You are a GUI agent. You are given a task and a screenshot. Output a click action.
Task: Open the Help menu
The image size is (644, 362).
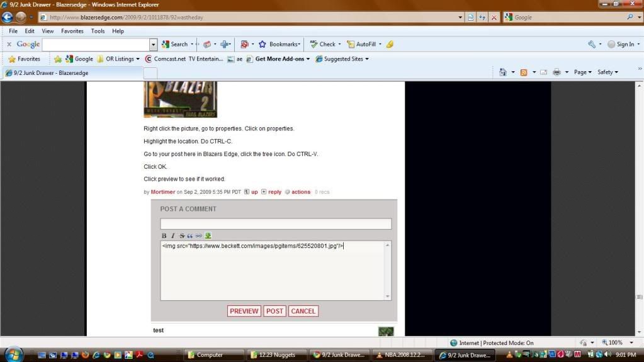coord(118,31)
